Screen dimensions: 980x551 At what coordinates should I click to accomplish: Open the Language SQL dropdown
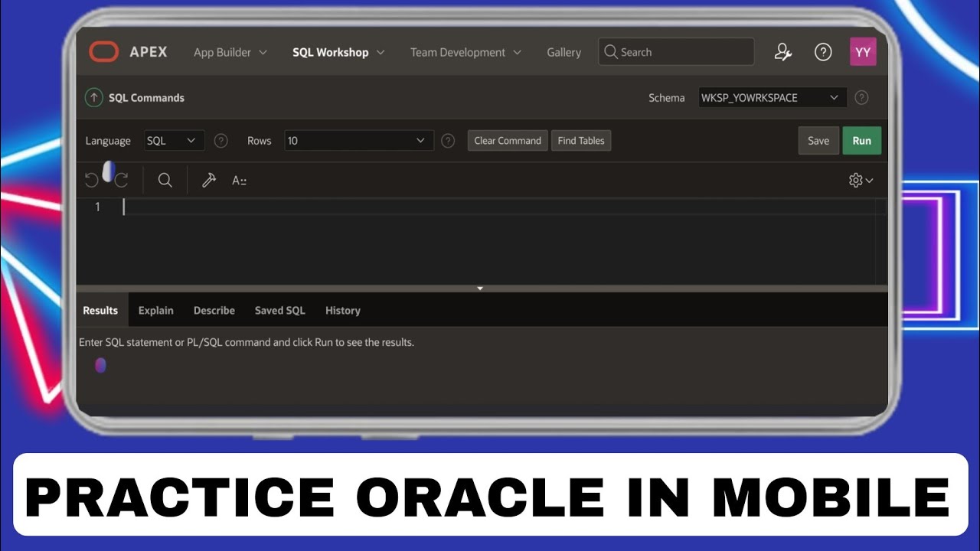(175, 141)
